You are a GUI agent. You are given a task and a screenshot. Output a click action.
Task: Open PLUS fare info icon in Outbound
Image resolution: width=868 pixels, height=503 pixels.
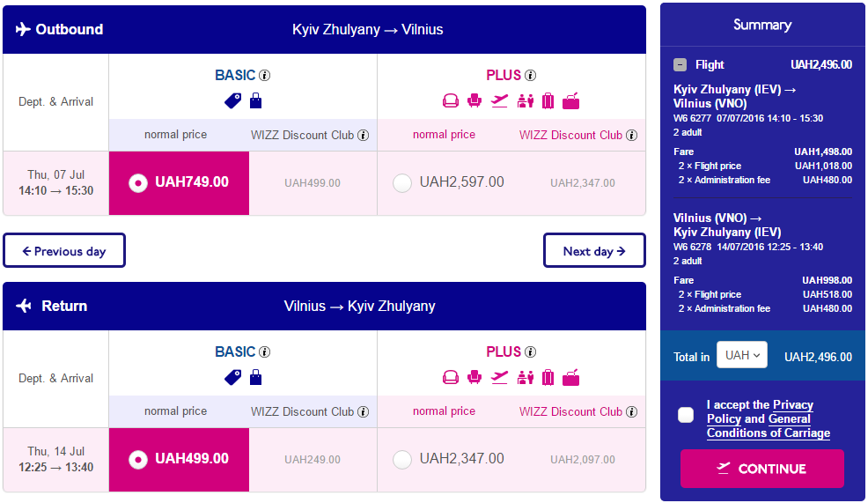click(x=530, y=76)
